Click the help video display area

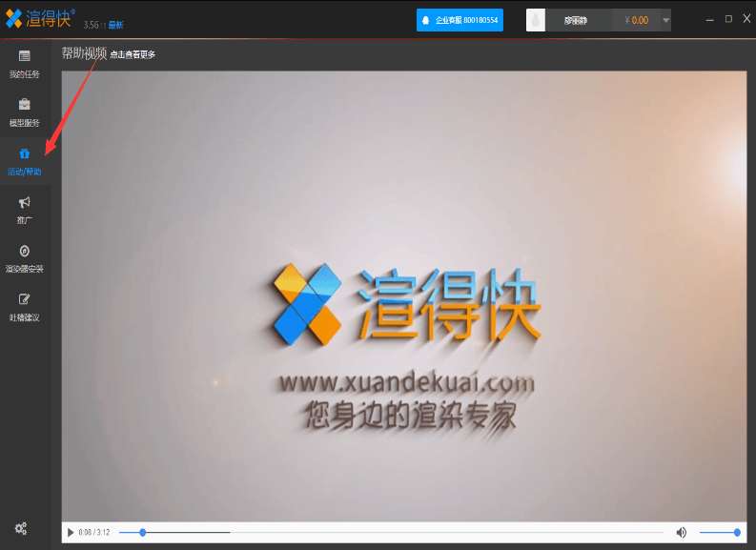[404, 295]
